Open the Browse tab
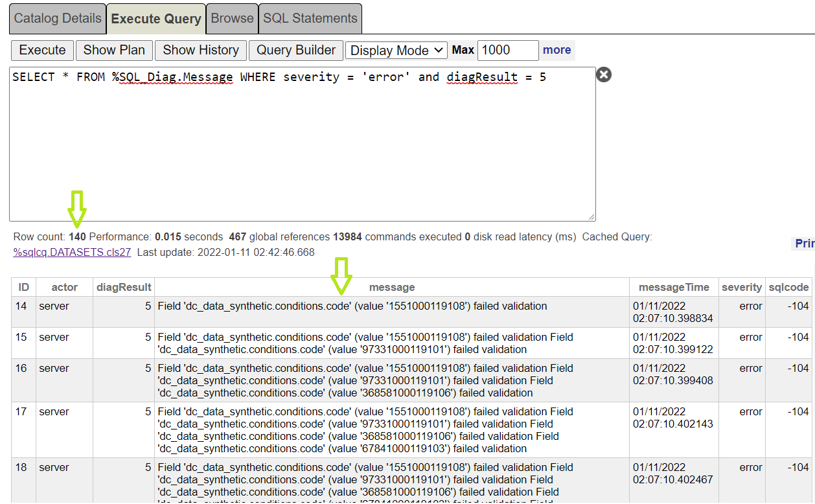 [232, 18]
